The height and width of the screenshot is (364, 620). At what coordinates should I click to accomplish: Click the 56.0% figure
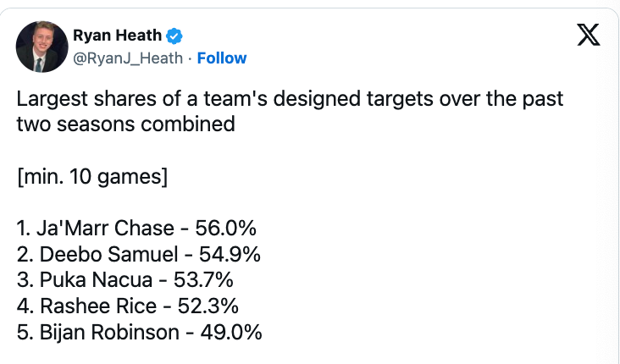(x=226, y=229)
